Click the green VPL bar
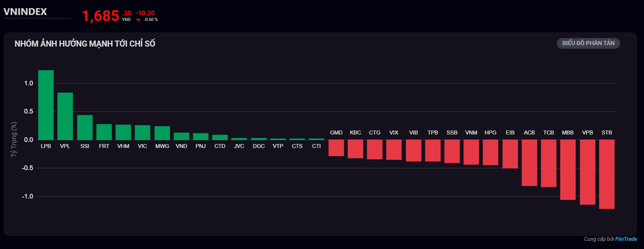Screen dimensions: 644x249 click(65, 116)
